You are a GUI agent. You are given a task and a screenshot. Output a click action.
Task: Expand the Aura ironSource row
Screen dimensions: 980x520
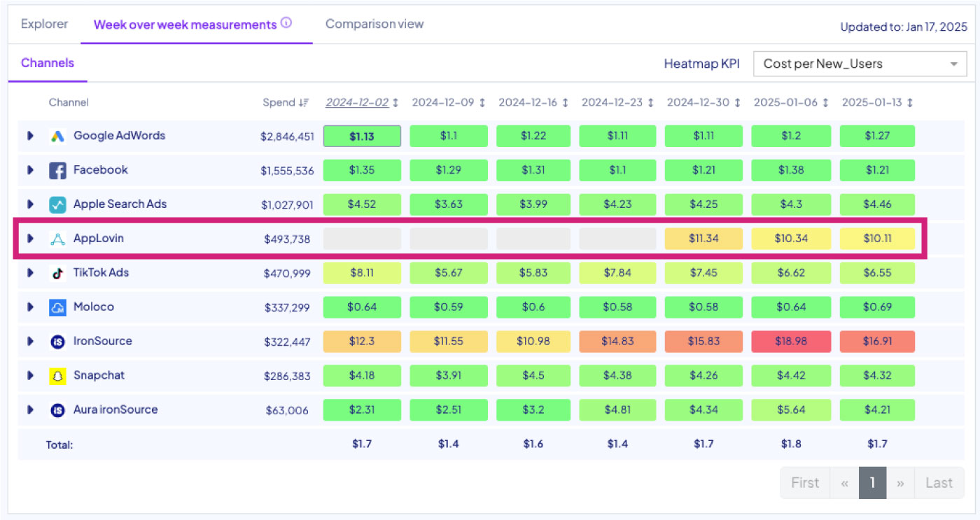[30, 410]
